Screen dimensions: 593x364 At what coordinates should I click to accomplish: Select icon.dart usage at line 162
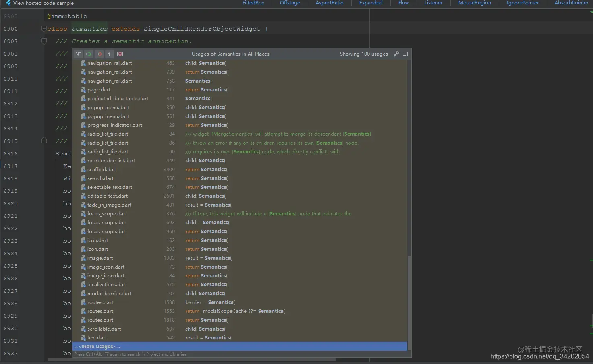click(x=240, y=240)
